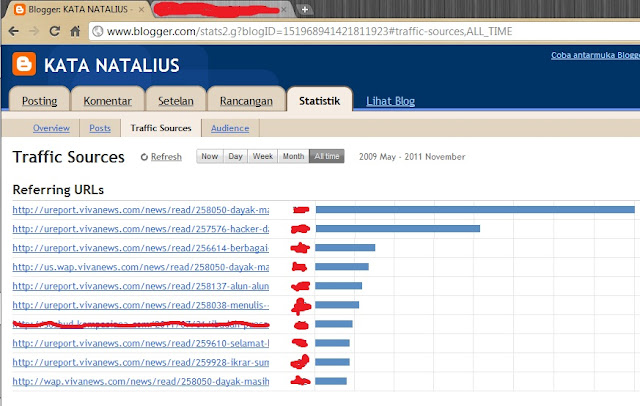Click the Traffic Sources page heading
640x406 pixels.
pos(69,157)
